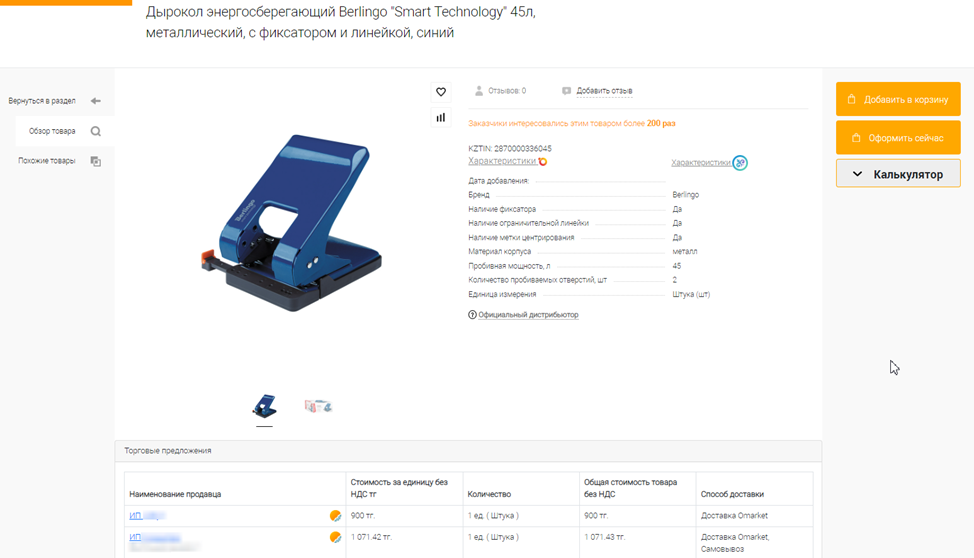Screen dimensions: 974x558
Task: Click the blue round icon next to Характеристики
Action: coord(740,163)
